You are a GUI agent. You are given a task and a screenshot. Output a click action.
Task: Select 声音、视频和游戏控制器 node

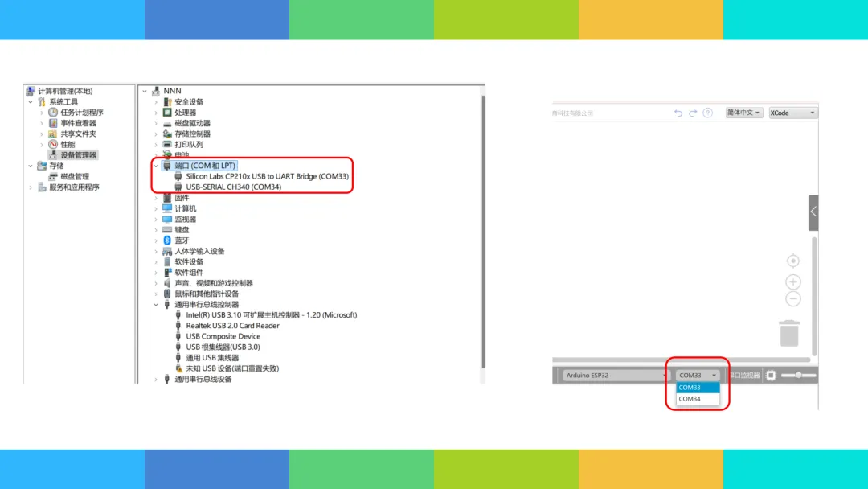coord(214,283)
